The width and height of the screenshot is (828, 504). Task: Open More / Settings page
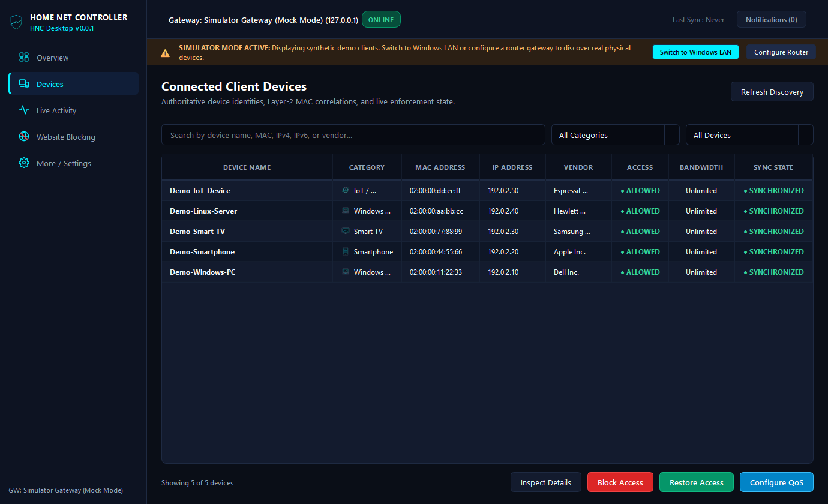[x=73, y=163]
